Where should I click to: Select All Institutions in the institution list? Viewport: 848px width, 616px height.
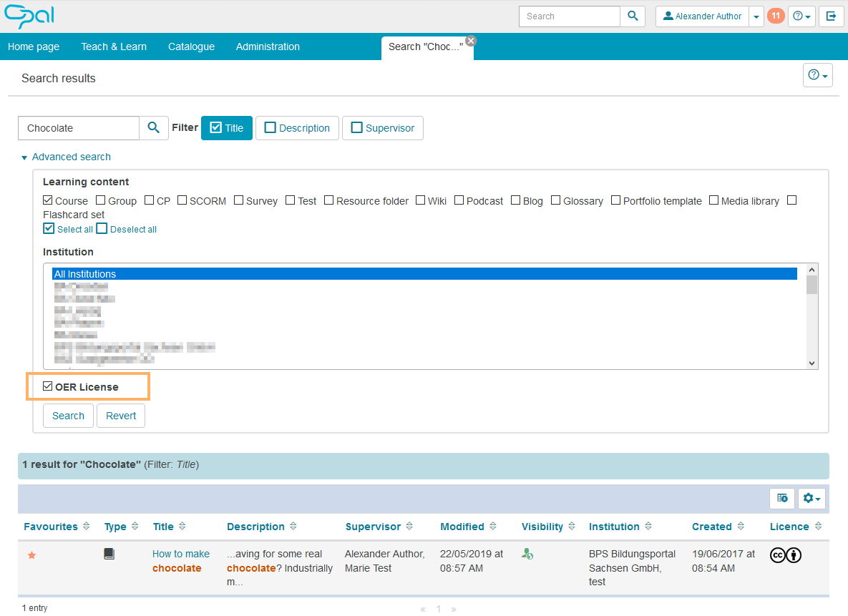coord(85,274)
